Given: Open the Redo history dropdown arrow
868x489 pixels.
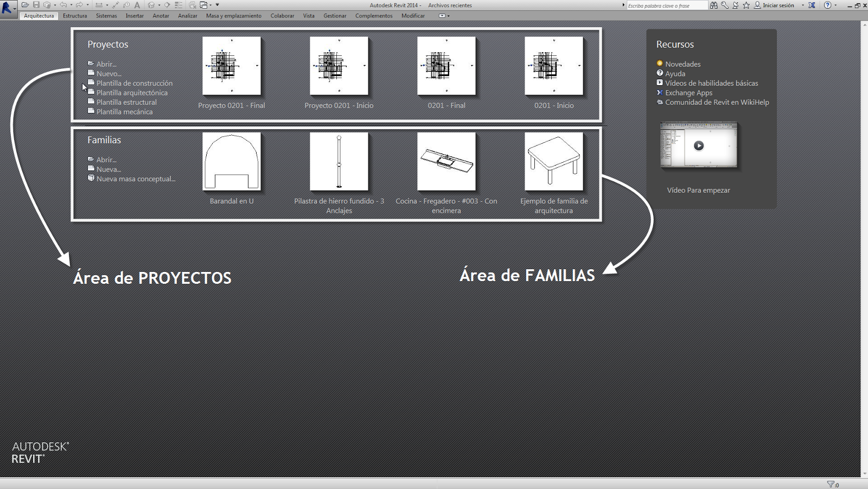Looking at the screenshot, I should point(87,5).
